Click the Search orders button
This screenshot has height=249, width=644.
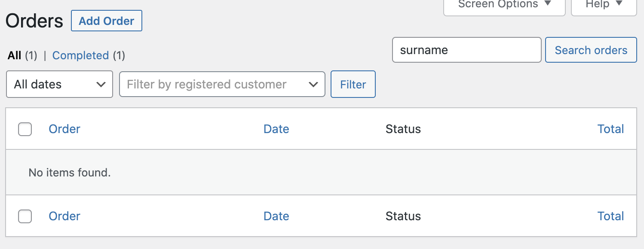pos(591,50)
